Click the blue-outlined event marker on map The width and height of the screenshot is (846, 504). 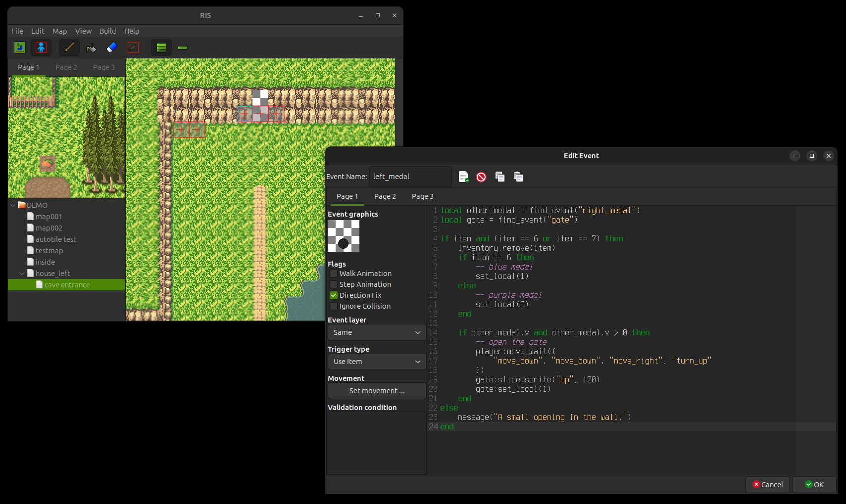(245, 114)
